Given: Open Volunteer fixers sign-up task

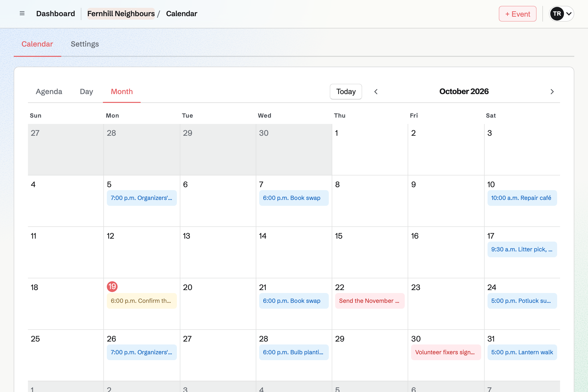Looking at the screenshot, I should pos(446,353).
